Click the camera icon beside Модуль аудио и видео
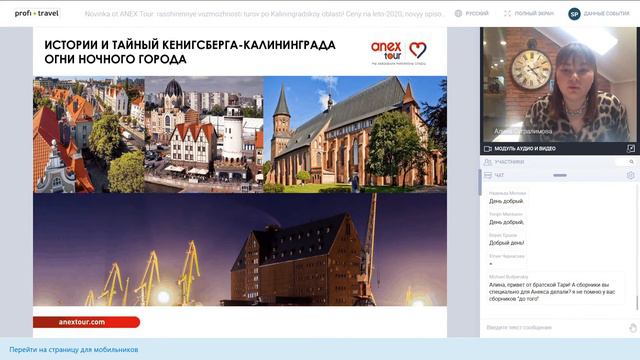The width and height of the screenshot is (640, 360). pos(488,149)
